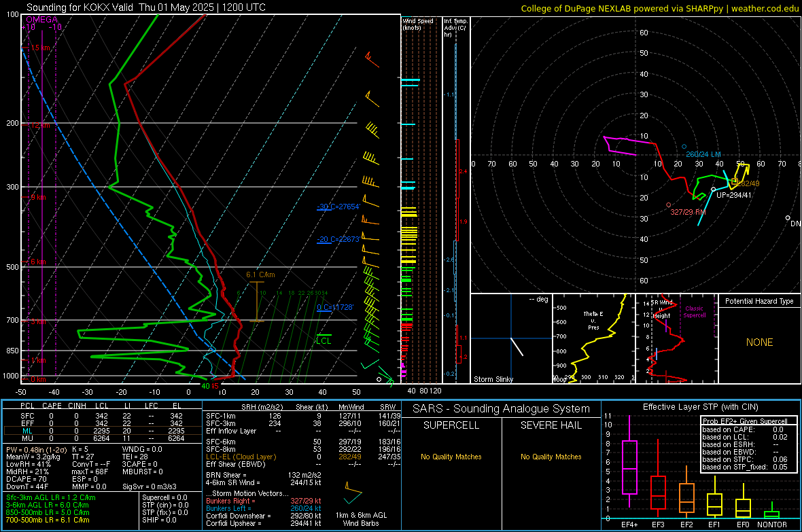The image size is (802, 532).
Task: Click the maxT = 68F value
Action: click(90, 472)
